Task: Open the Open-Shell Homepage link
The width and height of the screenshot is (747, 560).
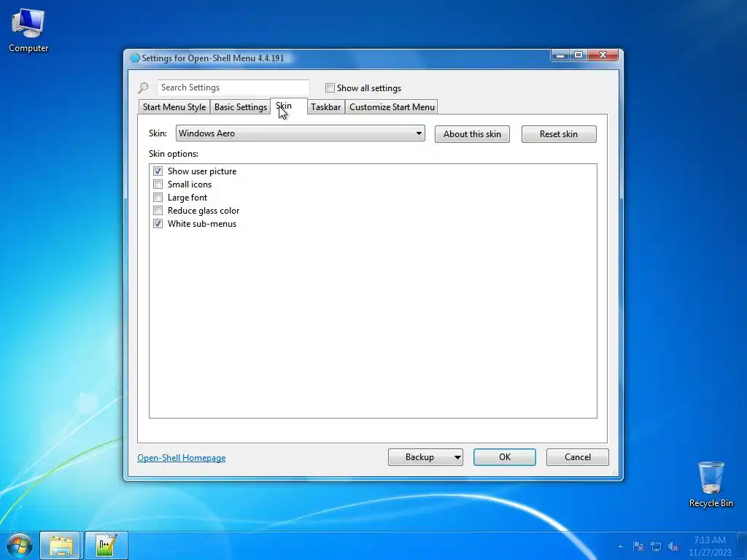Action: click(x=182, y=458)
